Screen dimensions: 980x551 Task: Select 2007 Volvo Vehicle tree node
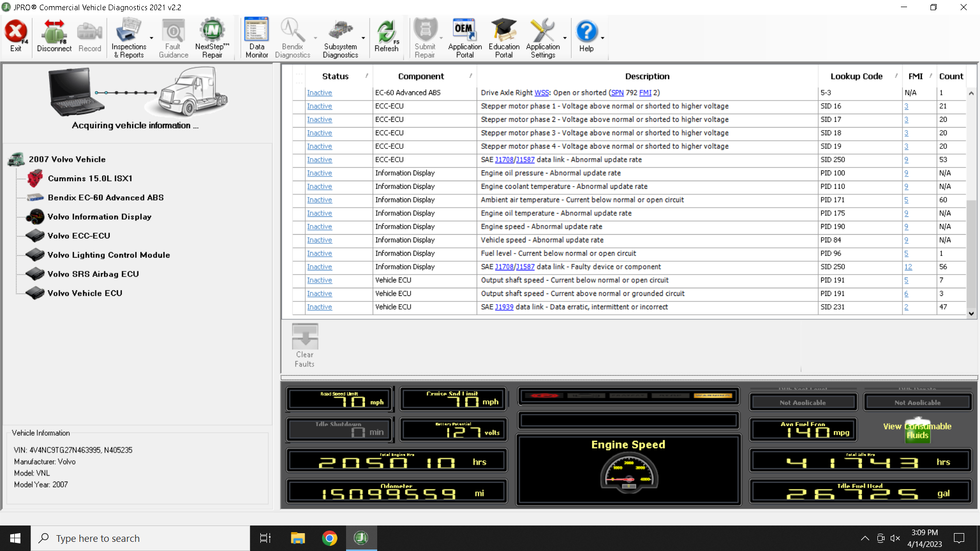pyautogui.click(x=67, y=159)
